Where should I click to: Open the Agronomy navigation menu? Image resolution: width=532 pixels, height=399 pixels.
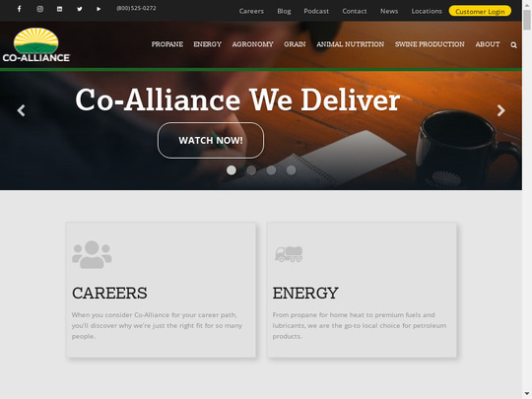[253, 44]
